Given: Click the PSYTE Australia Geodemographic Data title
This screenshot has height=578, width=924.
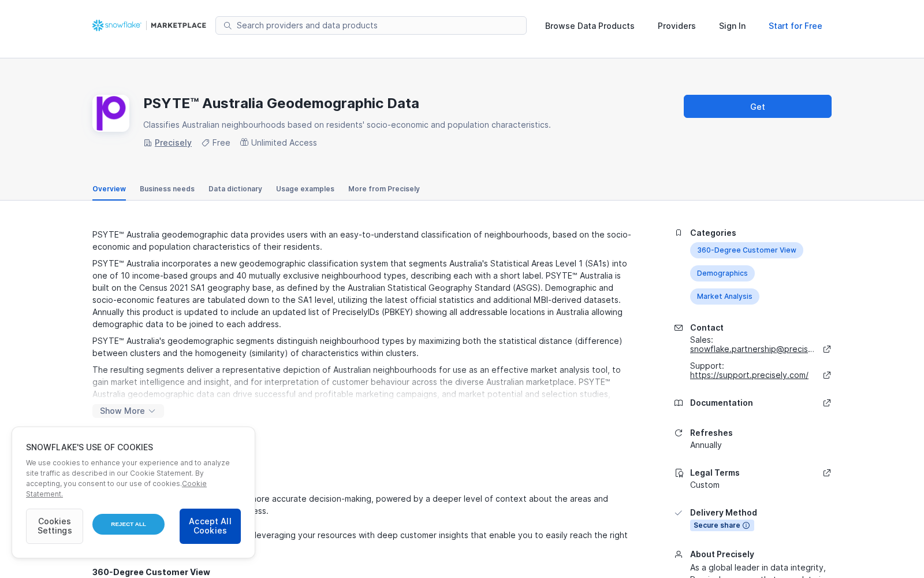Looking at the screenshot, I should click(281, 103).
